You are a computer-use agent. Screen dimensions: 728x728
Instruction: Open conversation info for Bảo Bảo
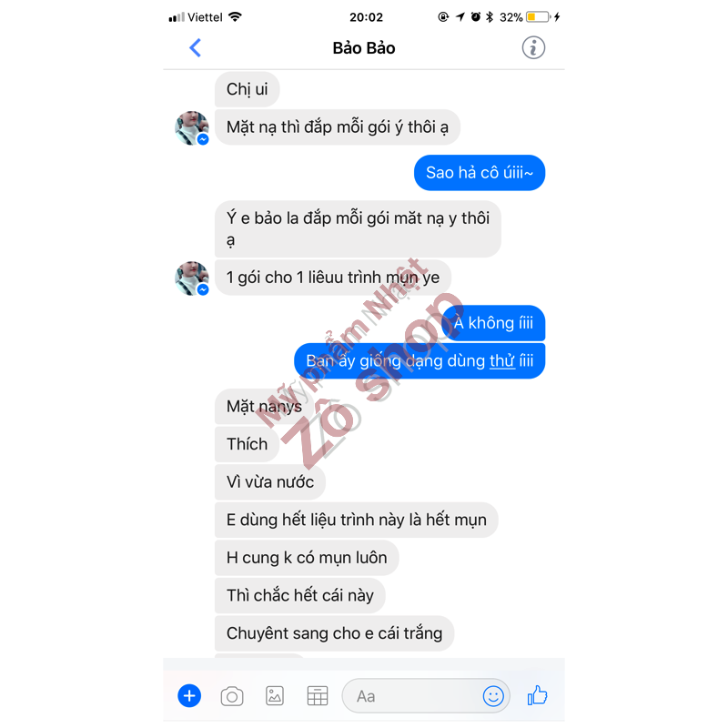[x=533, y=48]
